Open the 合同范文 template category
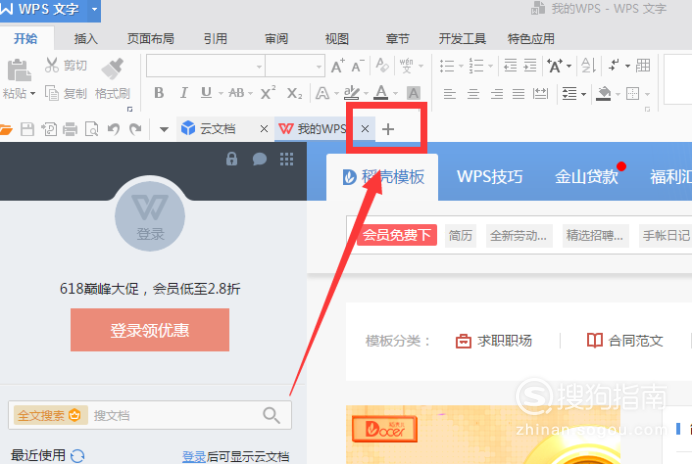The height and width of the screenshot is (464, 692). point(624,341)
